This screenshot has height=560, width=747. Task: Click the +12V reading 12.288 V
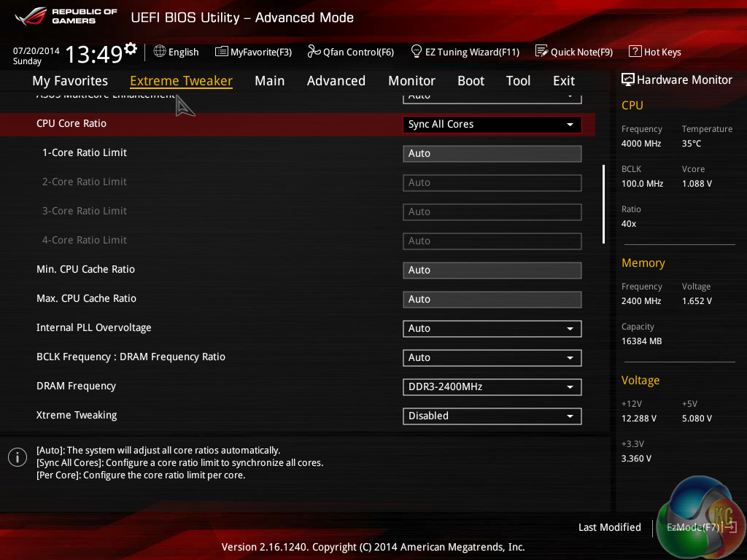(639, 418)
